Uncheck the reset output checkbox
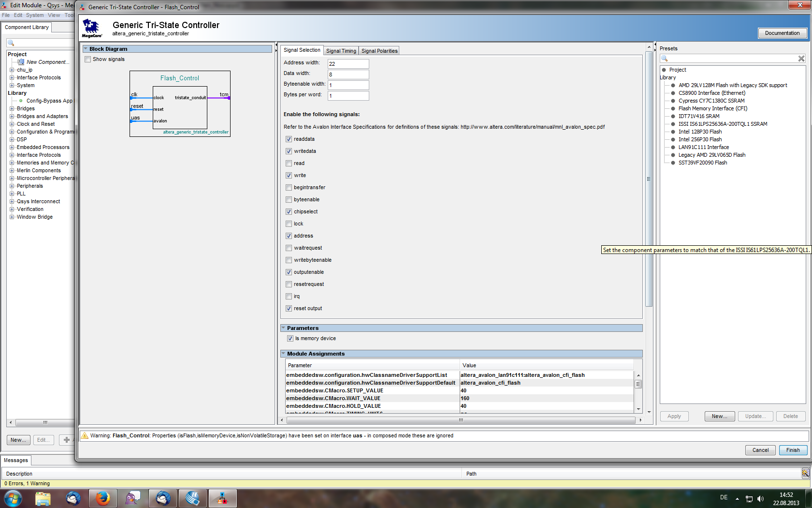812x508 pixels. [x=289, y=308]
